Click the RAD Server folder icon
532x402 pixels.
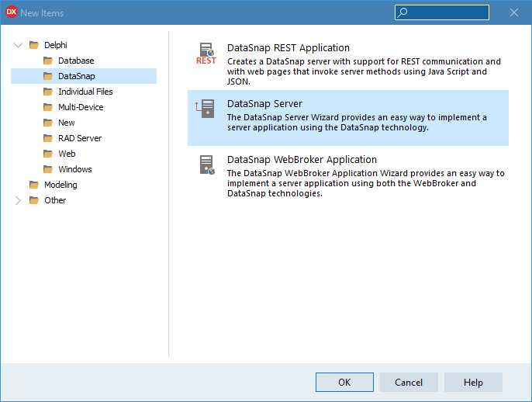[48, 138]
